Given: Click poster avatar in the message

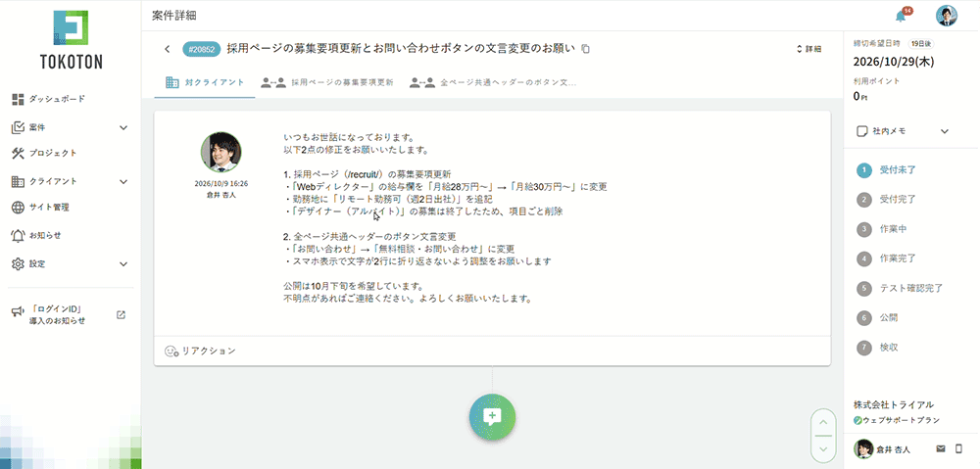Looking at the screenshot, I should [x=221, y=153].
